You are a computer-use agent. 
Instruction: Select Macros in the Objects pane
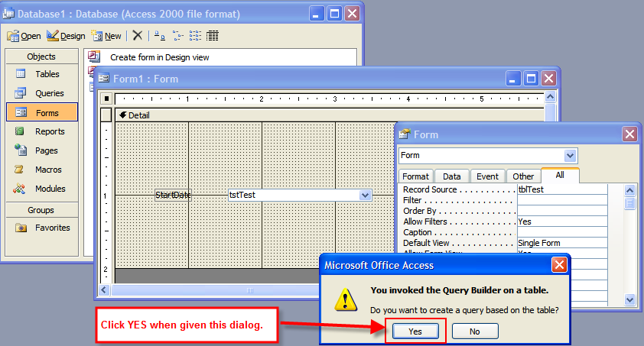point(42,170)
